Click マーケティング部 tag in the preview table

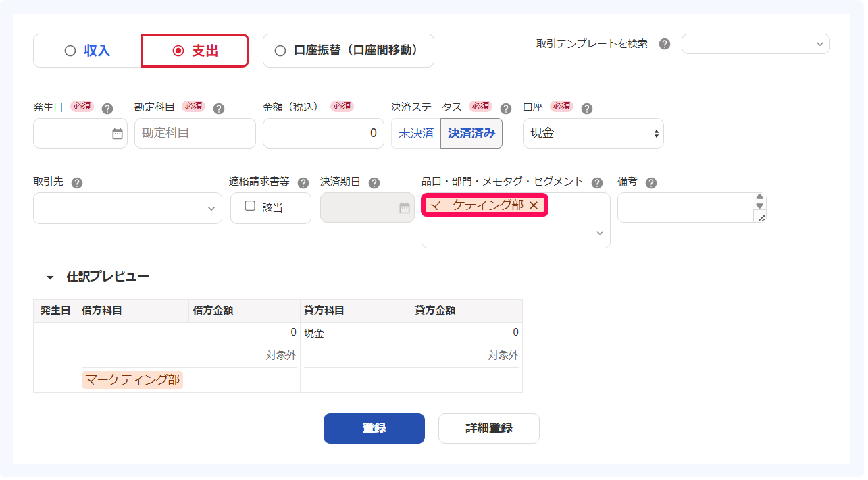(132, 380)
